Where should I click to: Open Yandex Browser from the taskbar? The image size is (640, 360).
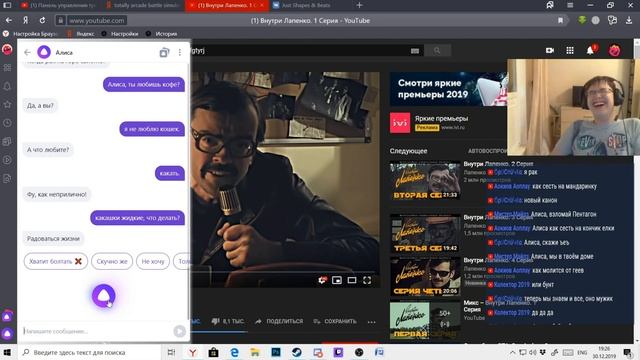[x=192, y=352]
